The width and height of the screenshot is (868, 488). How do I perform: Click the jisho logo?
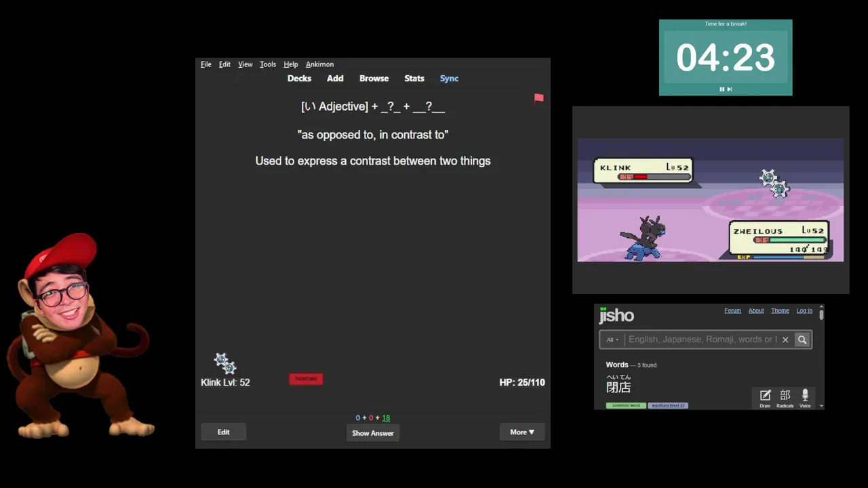coord(616,315)
